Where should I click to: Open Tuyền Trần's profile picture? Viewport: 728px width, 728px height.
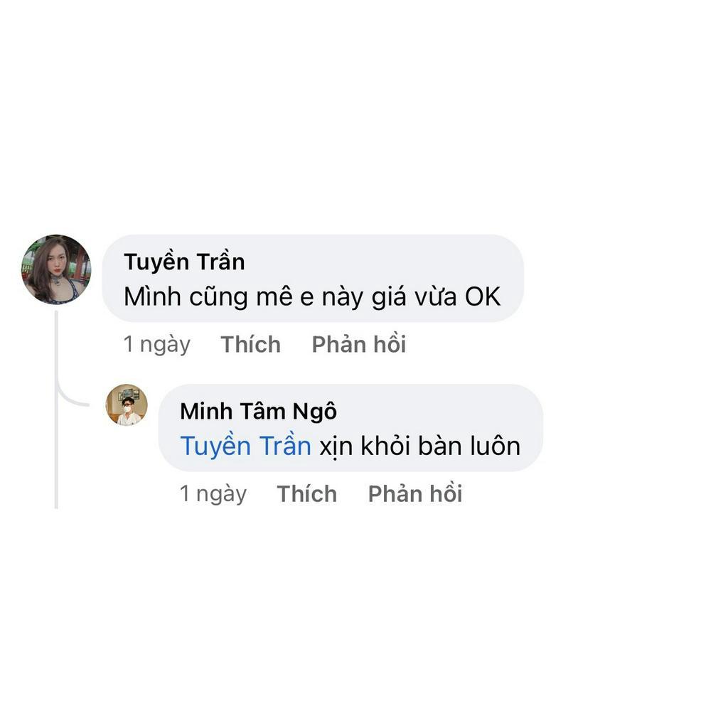[x=56, y=269]
